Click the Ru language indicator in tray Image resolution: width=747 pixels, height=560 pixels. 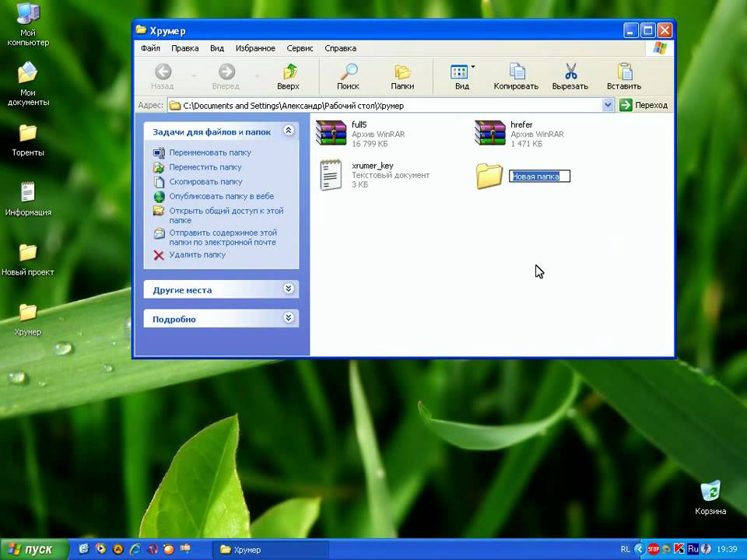pyautogui.click(x=693, y=550)
